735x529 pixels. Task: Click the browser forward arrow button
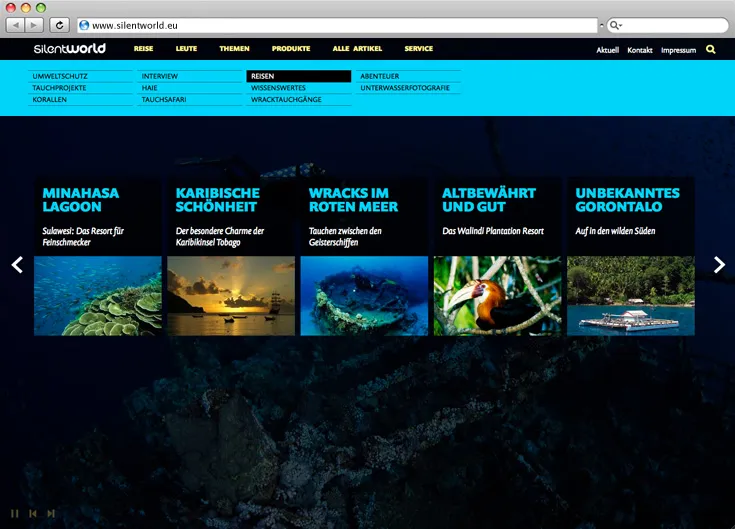34,25
